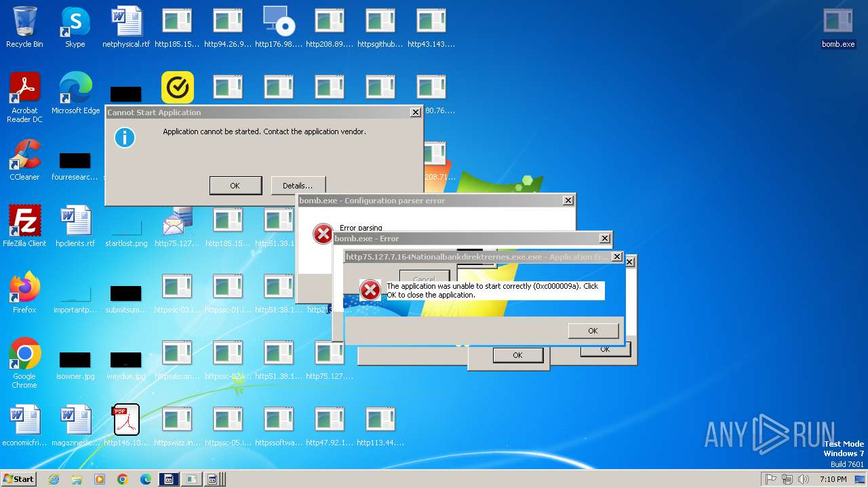The image size is (868, 488).
Task: Open Details... in Cannot Start Application dialog
Action: point(298,186)
